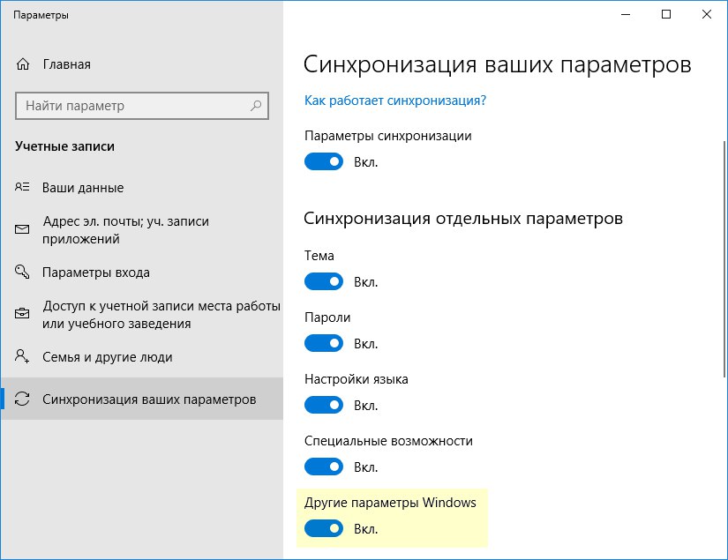Click the search magnifier icon
The width and height of the screenshot is (728, 560).
click(256, 106)
